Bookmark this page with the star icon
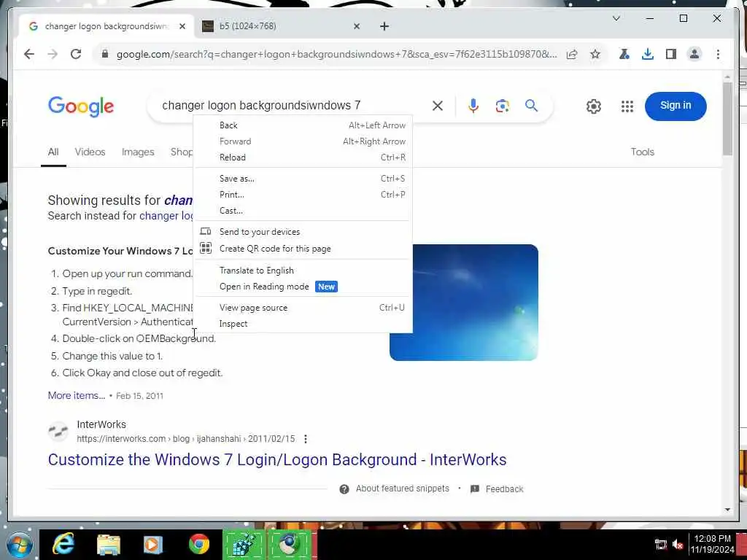747x560 pixels. click(595, 54)
